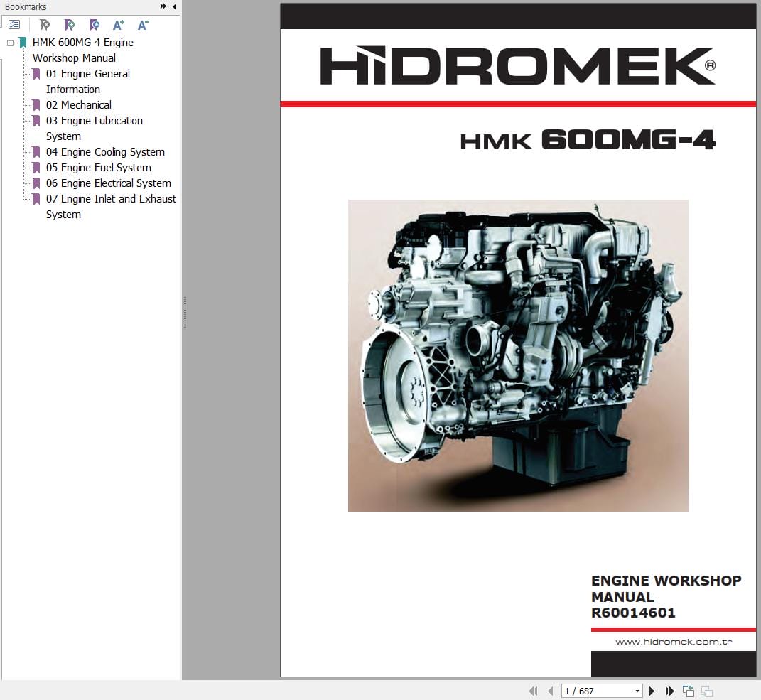Go to 05 Engine Fuel System bookmark
Viewport: 761px width, 700px height.
point(98,168)
